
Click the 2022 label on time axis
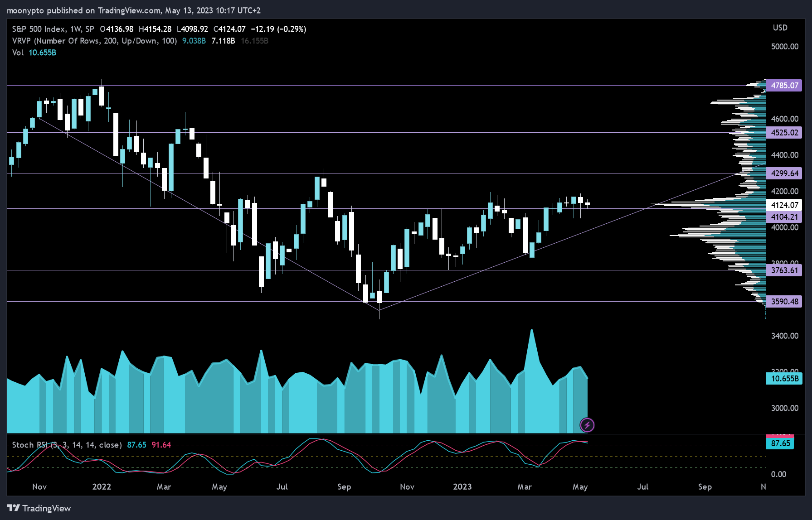pyautogui.click(x=102, y=486)
